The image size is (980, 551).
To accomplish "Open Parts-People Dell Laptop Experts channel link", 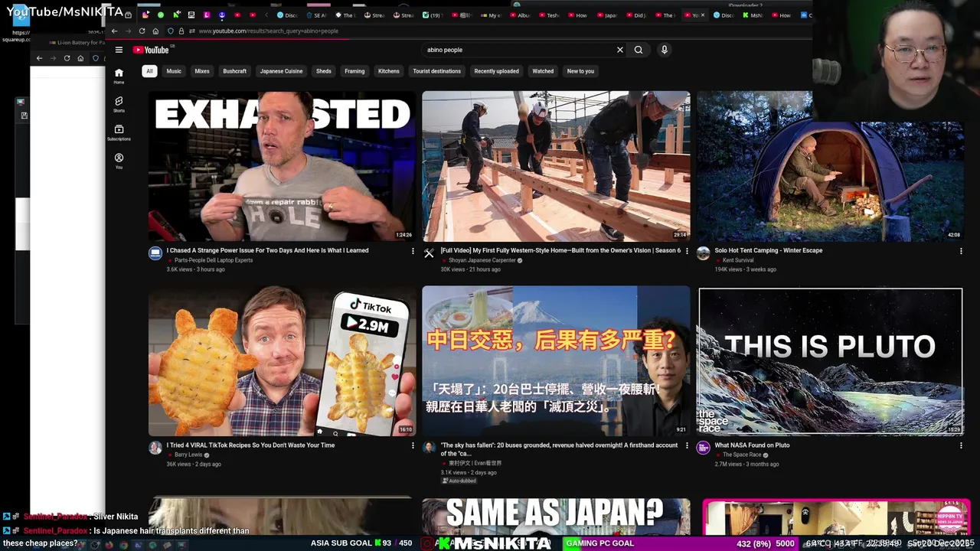I will pyautogui.click(x=214, y=260).
